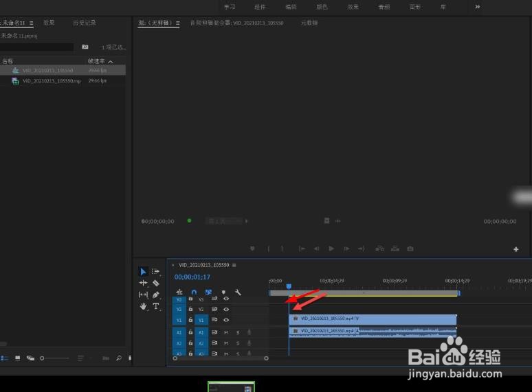Screen dimensions: 532x392
Task: Open source monitor panel menu
Action: coord(178,23)
